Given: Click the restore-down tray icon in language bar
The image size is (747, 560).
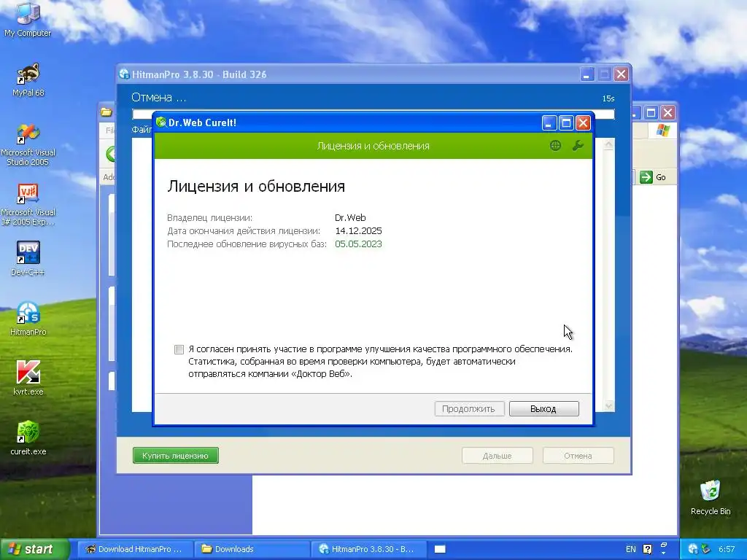Looking at the screenshot, I should point(664,545).
